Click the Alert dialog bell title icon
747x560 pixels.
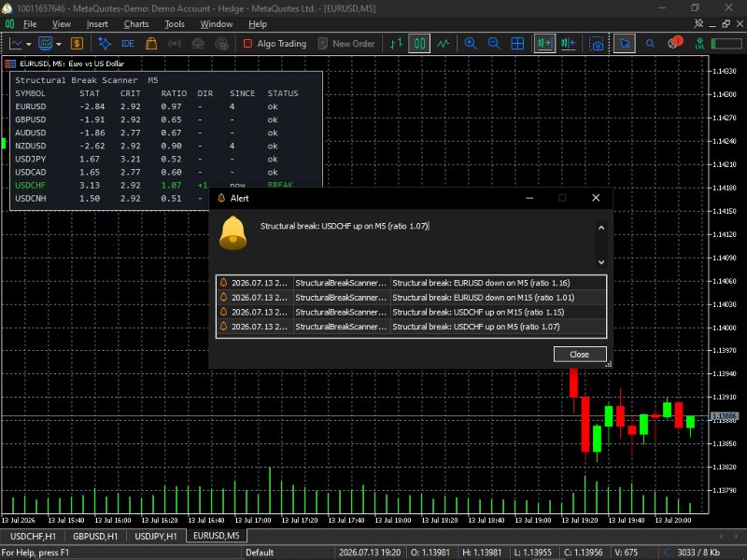[x=221, y=198]
